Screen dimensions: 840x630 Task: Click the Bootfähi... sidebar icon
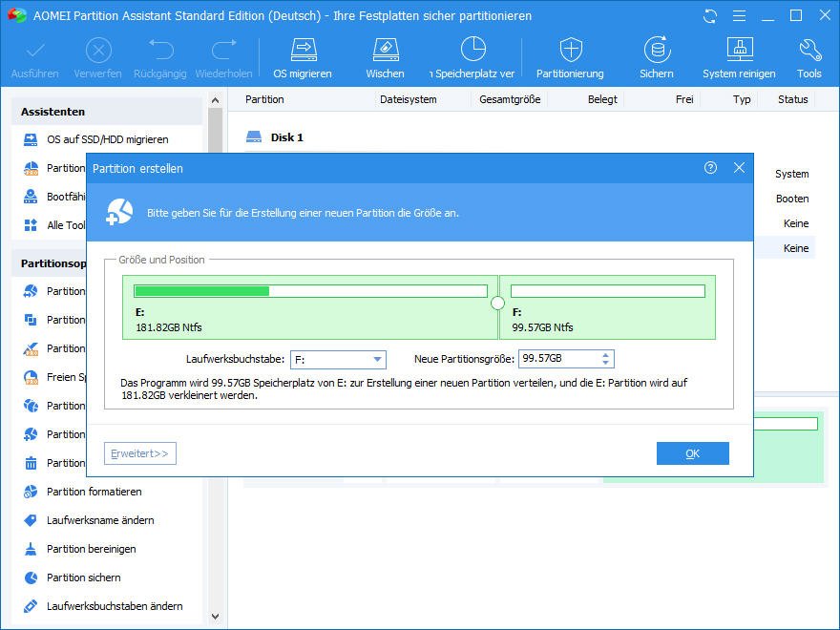click(x=31, y=197)
